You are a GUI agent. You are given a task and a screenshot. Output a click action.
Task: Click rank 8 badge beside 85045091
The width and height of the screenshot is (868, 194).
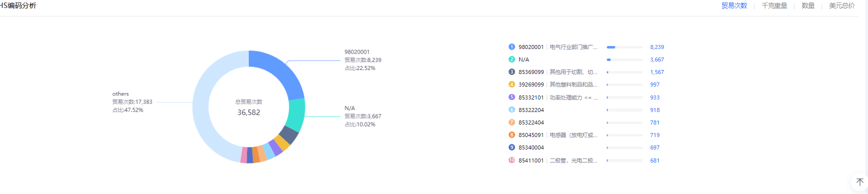pos(512,135)
